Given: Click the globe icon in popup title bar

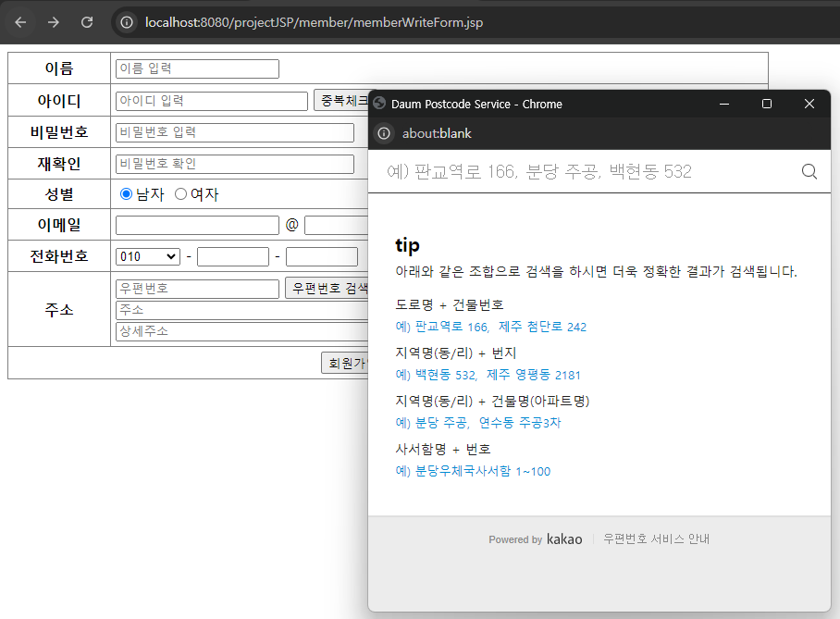Looking at the screenshot, I should pyautogui.click(x=379, y=103).
